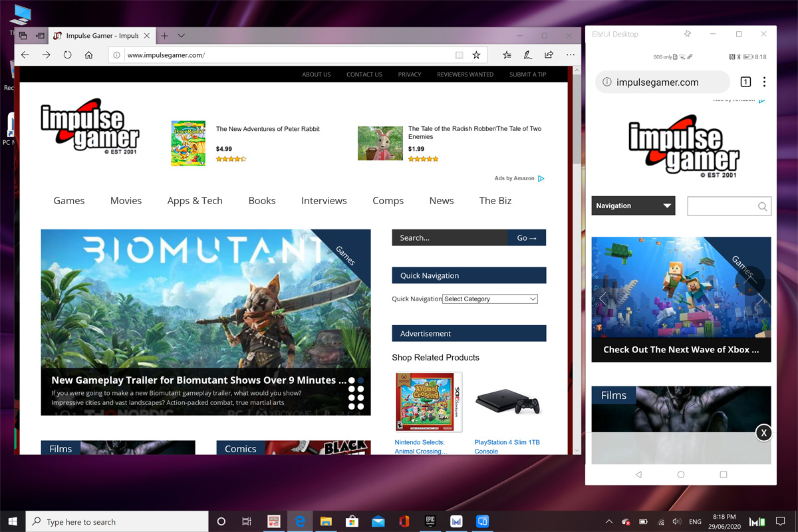Expand the Select Category dropdown

[x=490, y=299]
